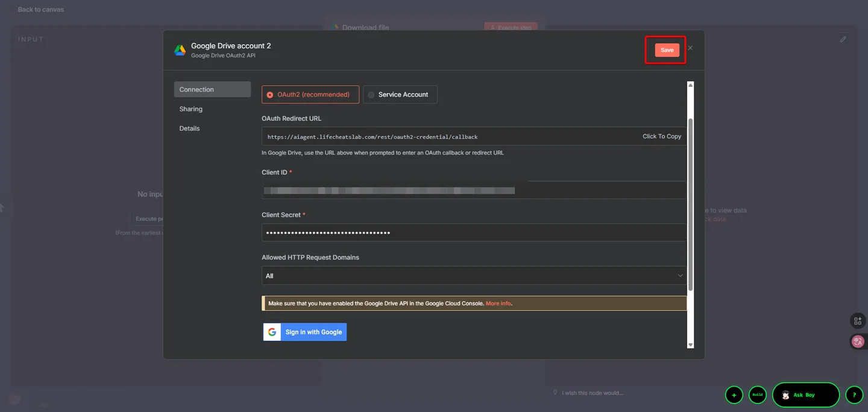Click 'I wish this node would...' text

click(x=593, y=393)
